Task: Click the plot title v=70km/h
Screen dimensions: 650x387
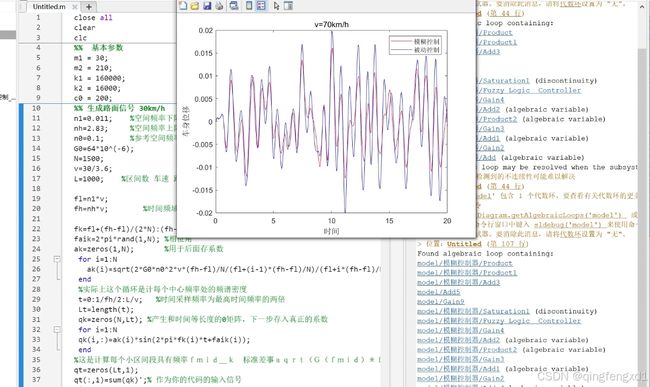Action: click(331, 24)
